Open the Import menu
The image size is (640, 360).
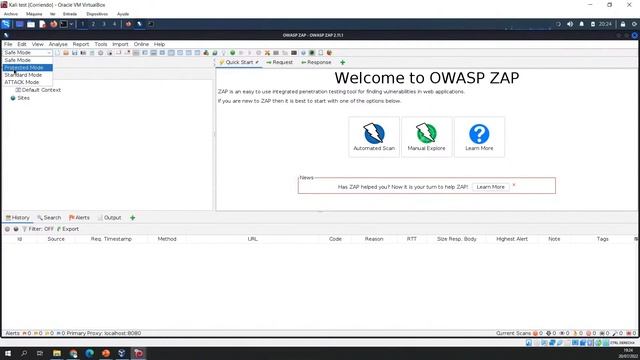pyautogui.click(x=120, y=44)
